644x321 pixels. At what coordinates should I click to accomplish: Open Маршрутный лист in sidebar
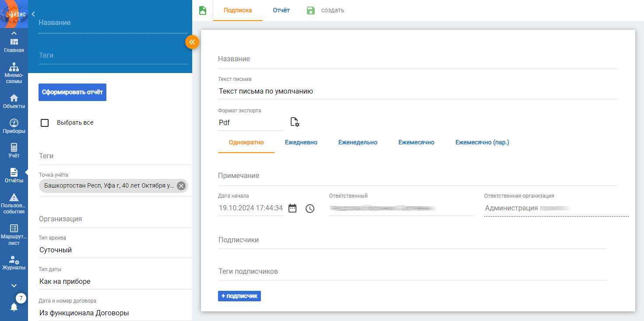point(14,235)
